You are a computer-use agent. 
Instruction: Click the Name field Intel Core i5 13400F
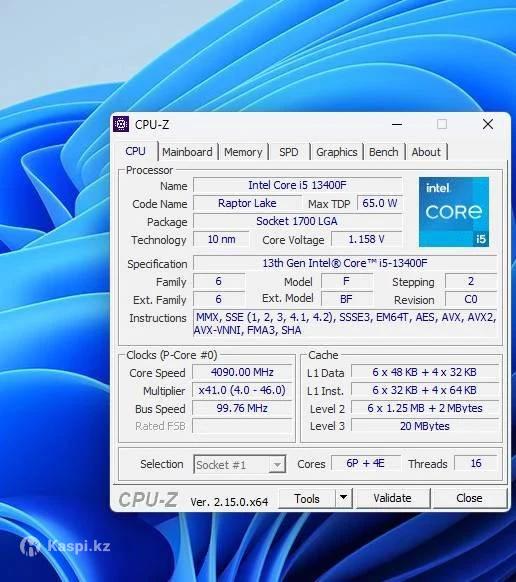pos(297,185)
